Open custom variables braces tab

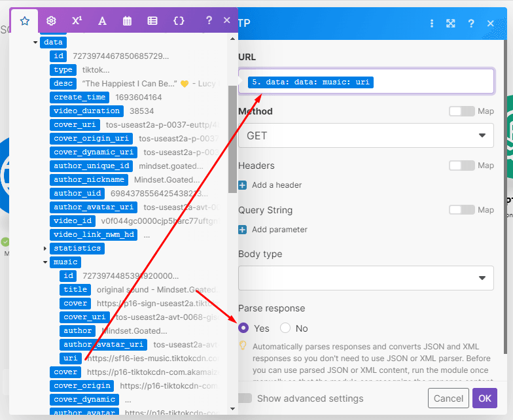pos(179,21)
